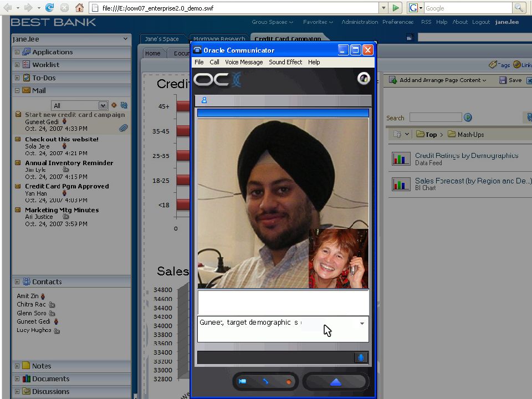This screenshot has height=399, width=532.
Task: Click the Documents books icon in the sidebar
Action: 26,378
